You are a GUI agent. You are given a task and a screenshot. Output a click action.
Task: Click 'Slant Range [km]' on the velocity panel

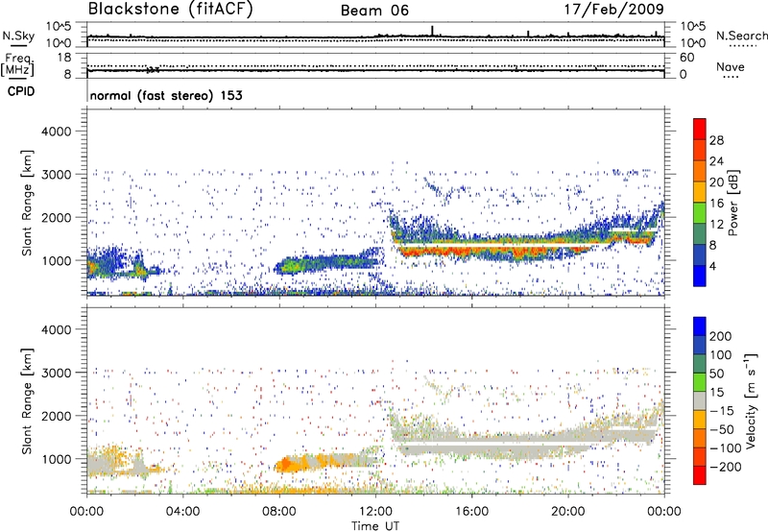click(27, 401)
